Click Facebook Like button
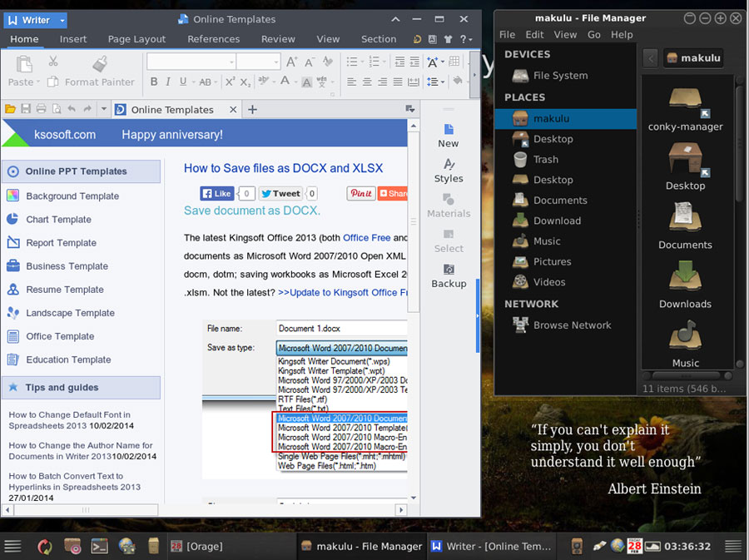This screenshot has height=560, width=749. (217, 193)
